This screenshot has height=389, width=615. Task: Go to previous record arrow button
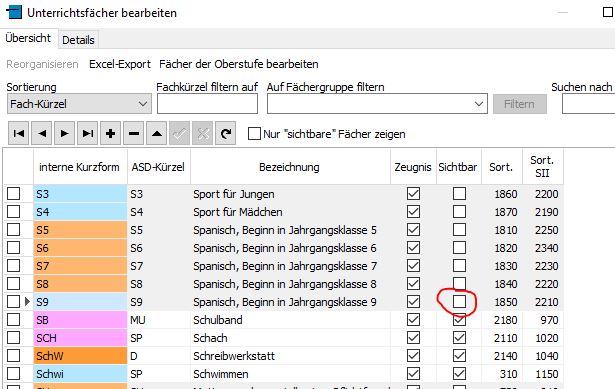pyautogui.click(x=42, y=134)
